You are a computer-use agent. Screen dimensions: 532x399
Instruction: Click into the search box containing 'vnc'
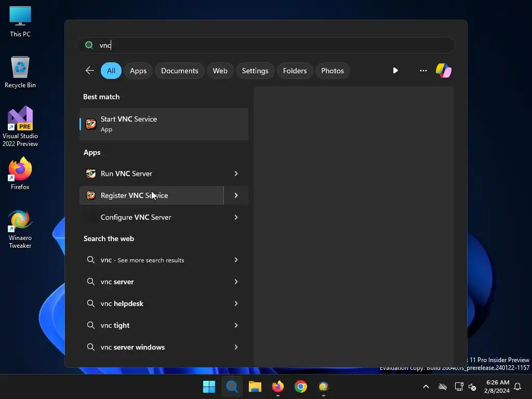[266, 45]
